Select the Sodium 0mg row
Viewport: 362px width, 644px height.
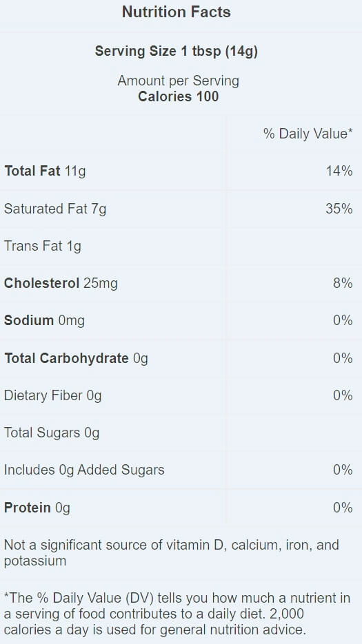pyautogui.click(x=181, y=320)
